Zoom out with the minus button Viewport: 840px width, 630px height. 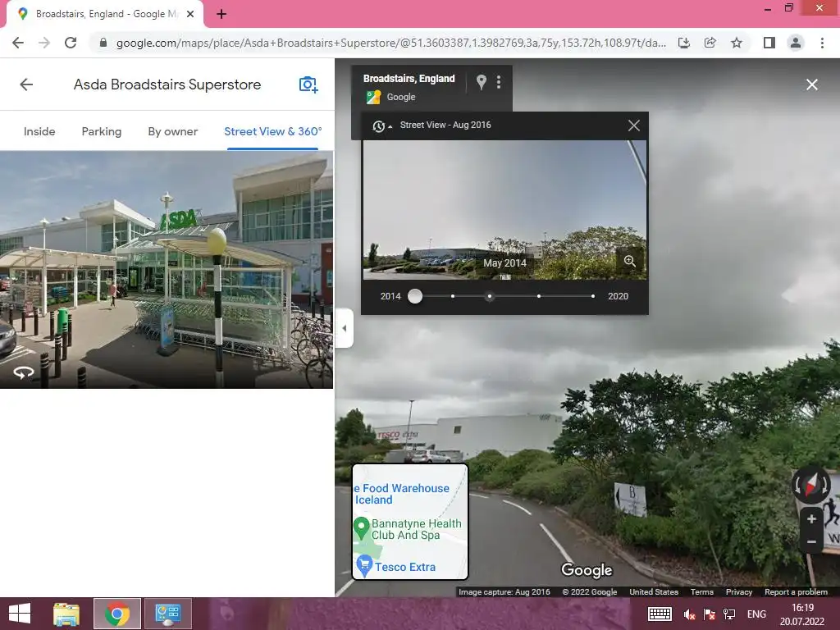click(x=811, y=541)
